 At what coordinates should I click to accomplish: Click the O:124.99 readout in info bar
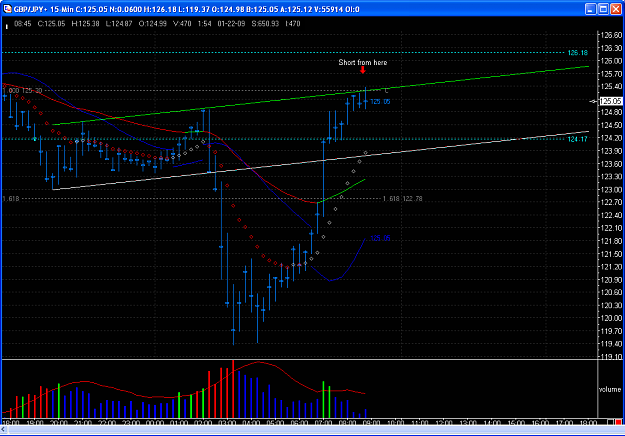click(153, 24)
